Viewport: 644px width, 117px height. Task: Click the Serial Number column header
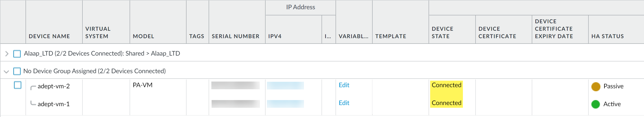236,36
